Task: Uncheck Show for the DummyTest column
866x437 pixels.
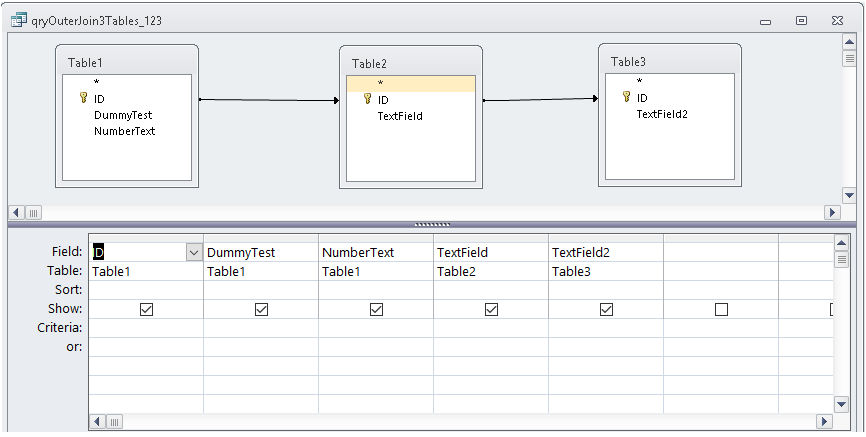Action: coord(261,309)
